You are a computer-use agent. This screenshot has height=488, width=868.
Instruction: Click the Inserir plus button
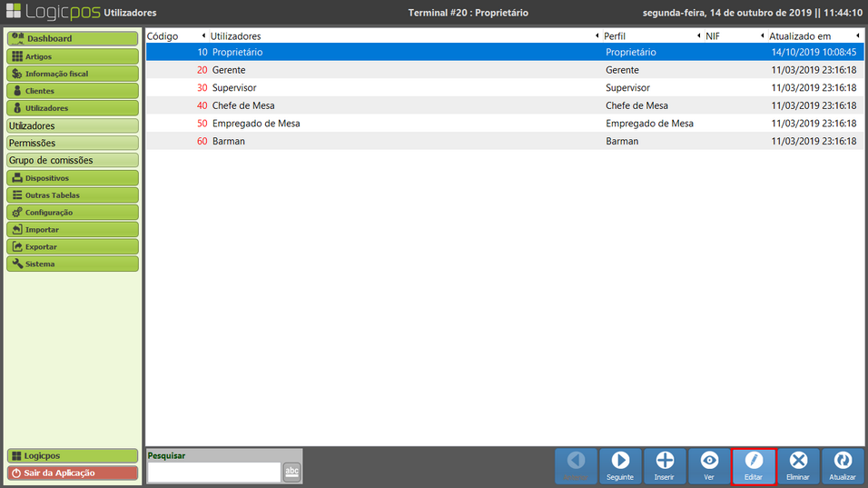(x=665, y=466)
